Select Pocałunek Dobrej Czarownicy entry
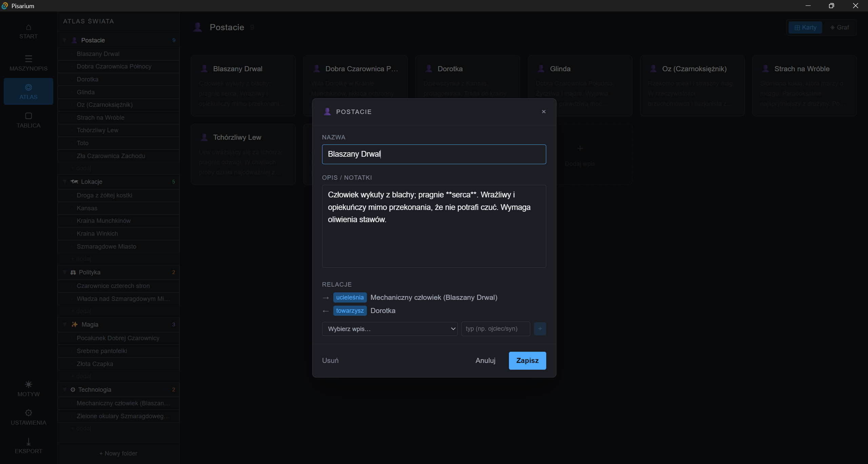 [118, 338]
